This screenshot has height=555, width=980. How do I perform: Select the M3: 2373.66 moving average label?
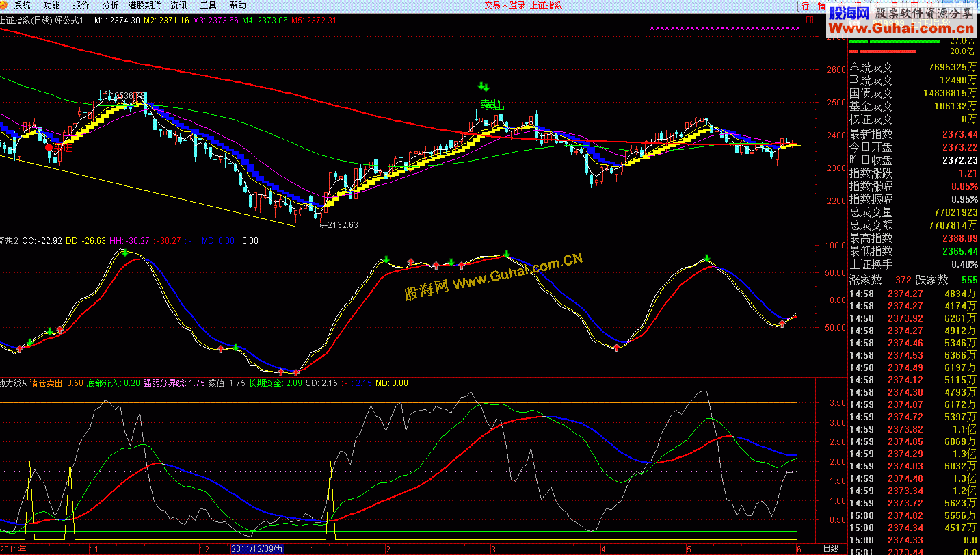(215, 21)
